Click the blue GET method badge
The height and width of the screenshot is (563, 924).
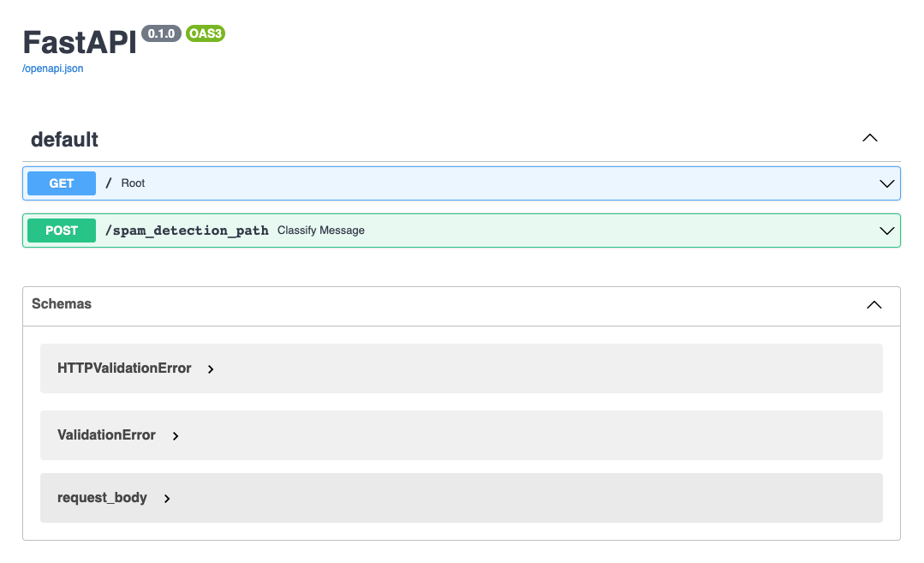pos(62,183)
